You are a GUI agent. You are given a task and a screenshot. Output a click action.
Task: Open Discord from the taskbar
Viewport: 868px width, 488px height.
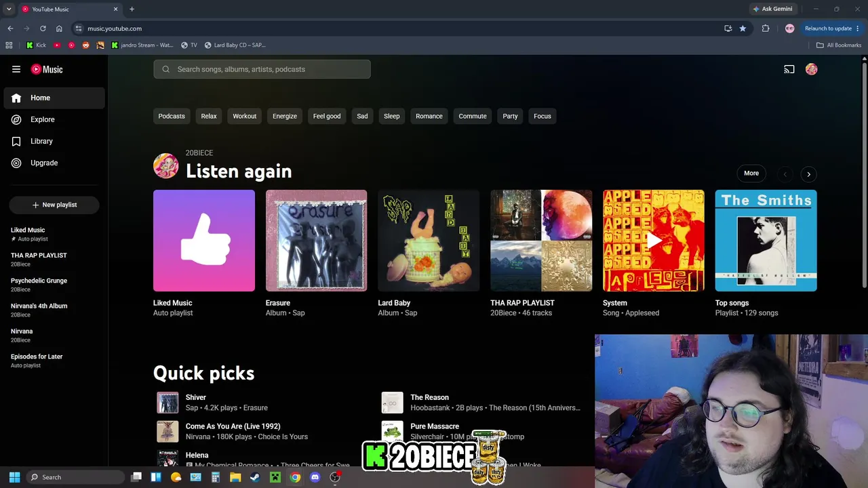(315, 477)
